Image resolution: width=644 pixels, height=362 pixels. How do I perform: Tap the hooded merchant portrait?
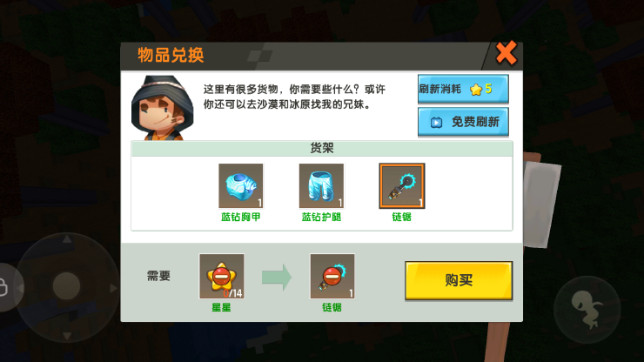pyautogui.click(x=162, y=108)
